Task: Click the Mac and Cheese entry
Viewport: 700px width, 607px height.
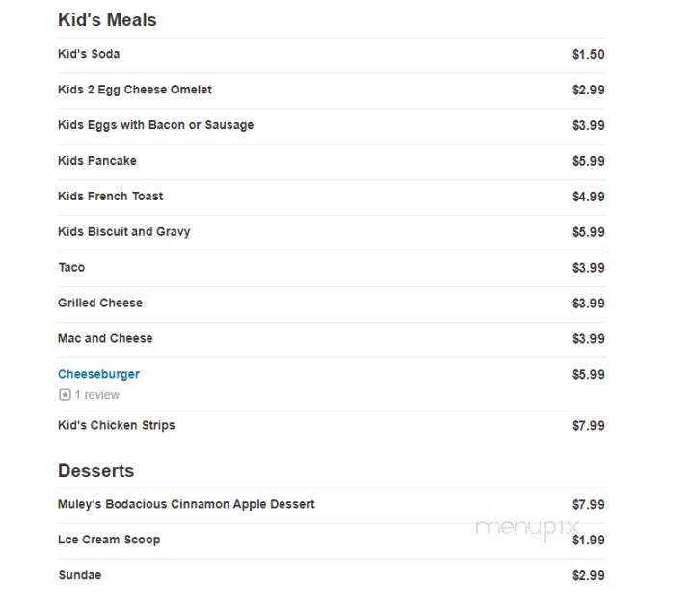Action: pyautogui.click(x=105, y=338)
